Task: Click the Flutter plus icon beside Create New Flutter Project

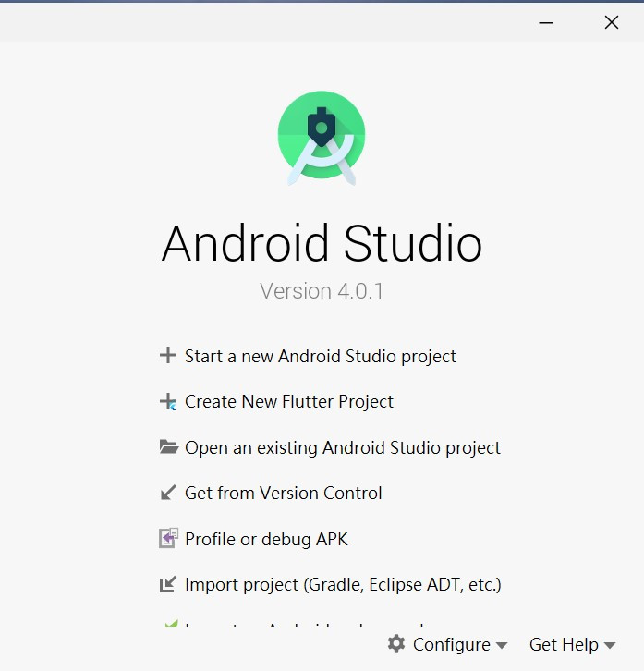Action: (168, 401)
